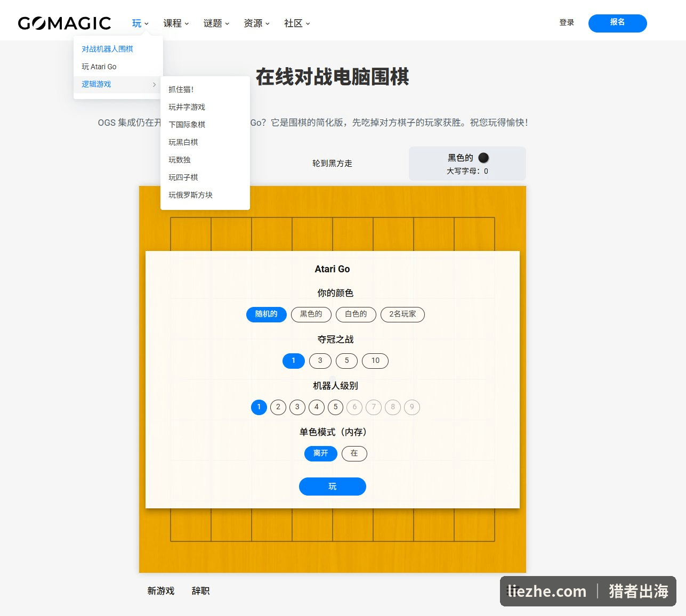Open the 资源 dropdown
The width and height of the screenshot is (686, 616).
tap(256, 23)
